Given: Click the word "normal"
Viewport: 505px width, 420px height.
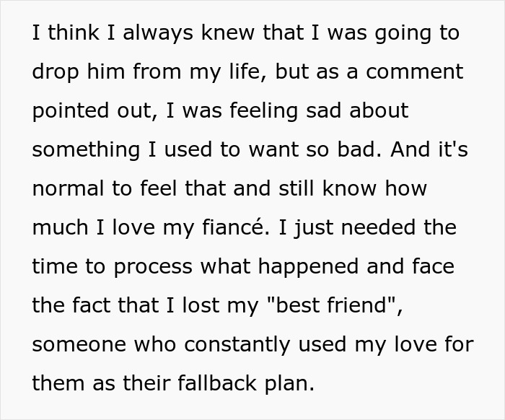Looking at the screenshot, I should (x=69, y=188).
